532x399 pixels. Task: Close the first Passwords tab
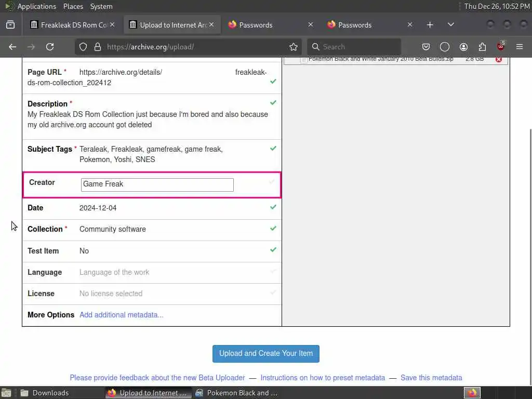tap(311, 25)
